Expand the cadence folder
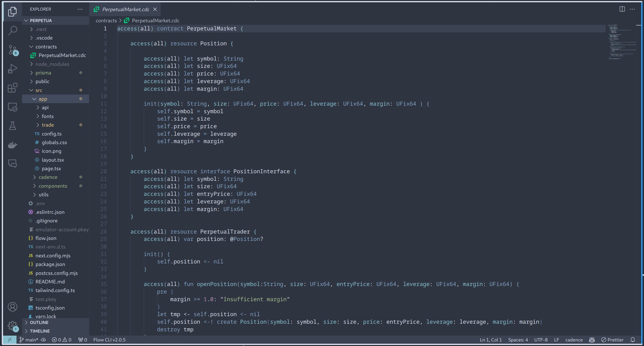Viewport: 644px width, 346px height. click(x=56, y=177)
